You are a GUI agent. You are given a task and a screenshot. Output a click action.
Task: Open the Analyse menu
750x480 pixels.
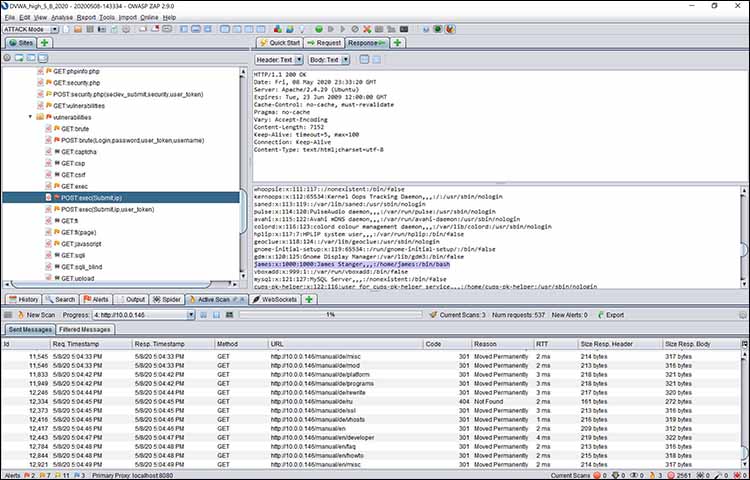pyautogui.click(x=62, y=17)
